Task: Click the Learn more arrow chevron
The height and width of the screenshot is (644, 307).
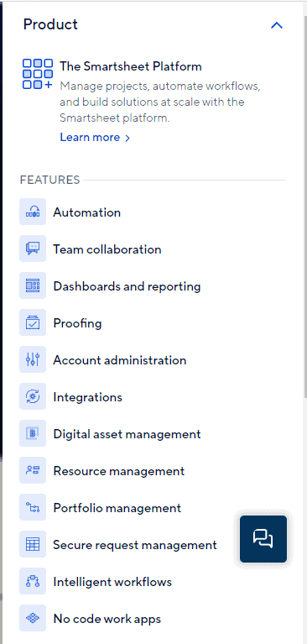Action: [x=127, y=138]
